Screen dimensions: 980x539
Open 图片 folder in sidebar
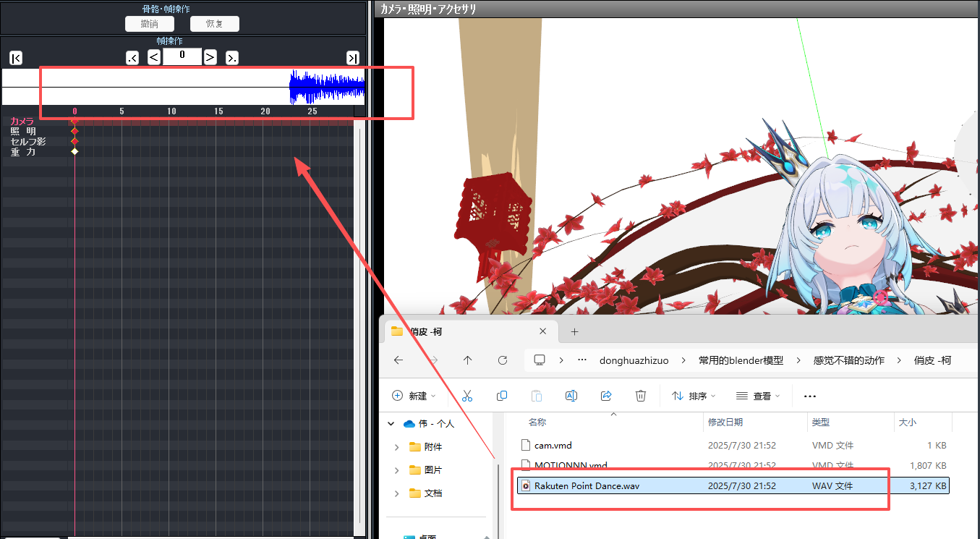pyautogui.click(x=426, y=470)
